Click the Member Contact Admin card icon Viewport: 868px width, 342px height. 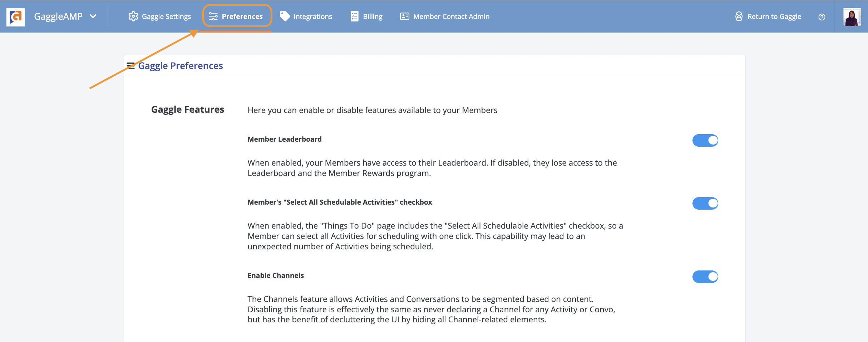tap(404, 16)
